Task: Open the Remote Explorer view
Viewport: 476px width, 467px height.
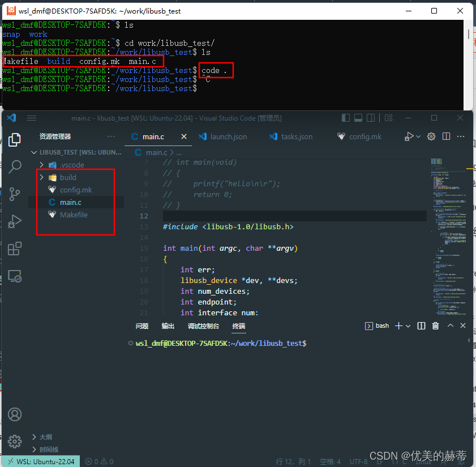Action: pos(14,276)
